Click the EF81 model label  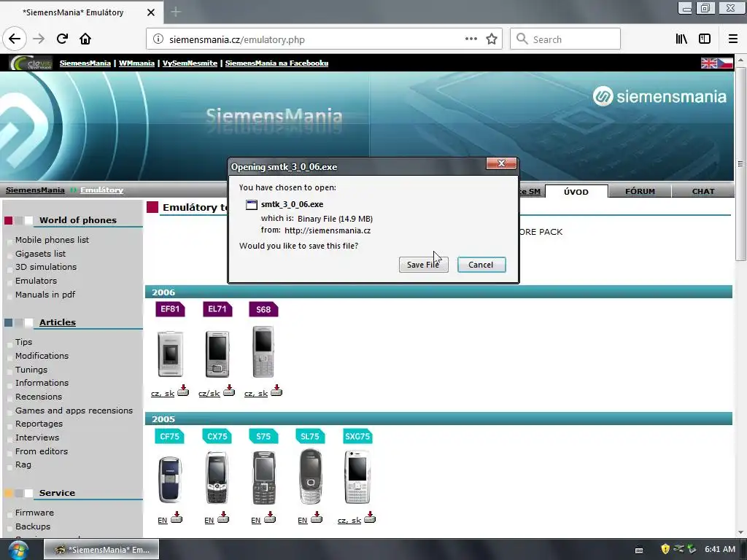[170, 309]
